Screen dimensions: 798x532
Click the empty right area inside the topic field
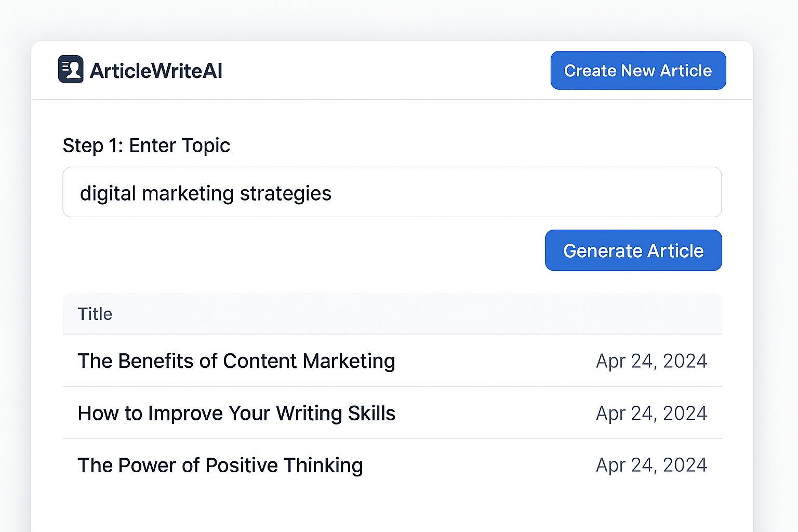[x=525, y=192]
